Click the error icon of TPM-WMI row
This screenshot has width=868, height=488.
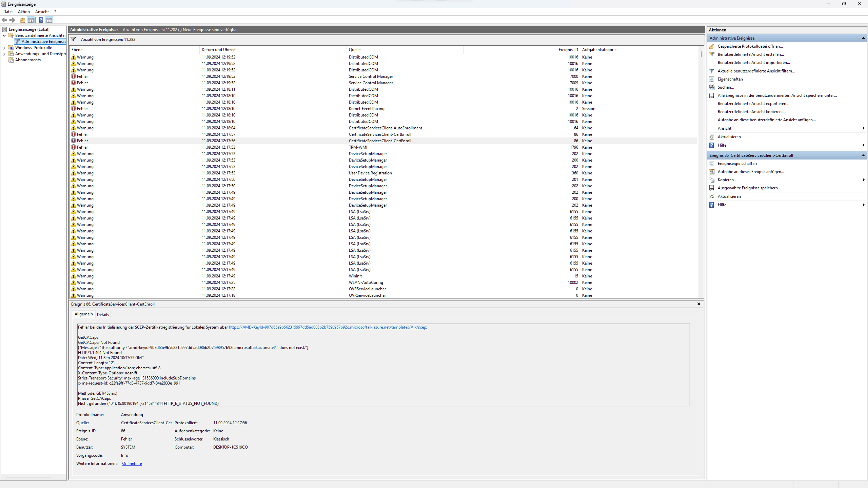(x=73, y=147)
